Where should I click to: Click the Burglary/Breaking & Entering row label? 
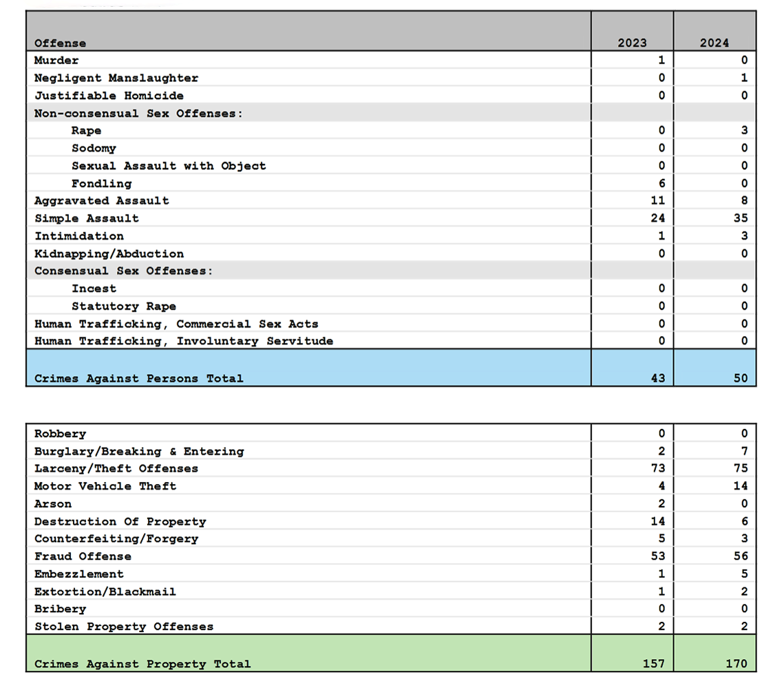point(139,452)
